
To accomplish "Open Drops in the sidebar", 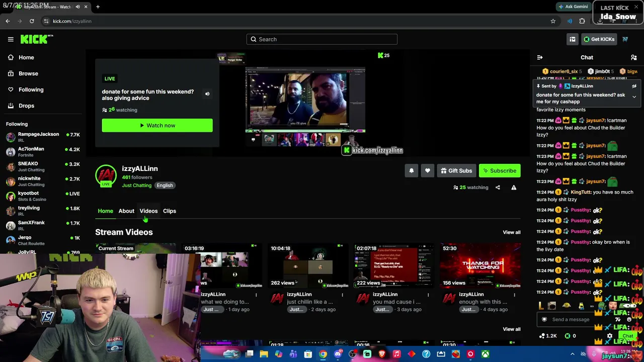I will coord(26,106).
